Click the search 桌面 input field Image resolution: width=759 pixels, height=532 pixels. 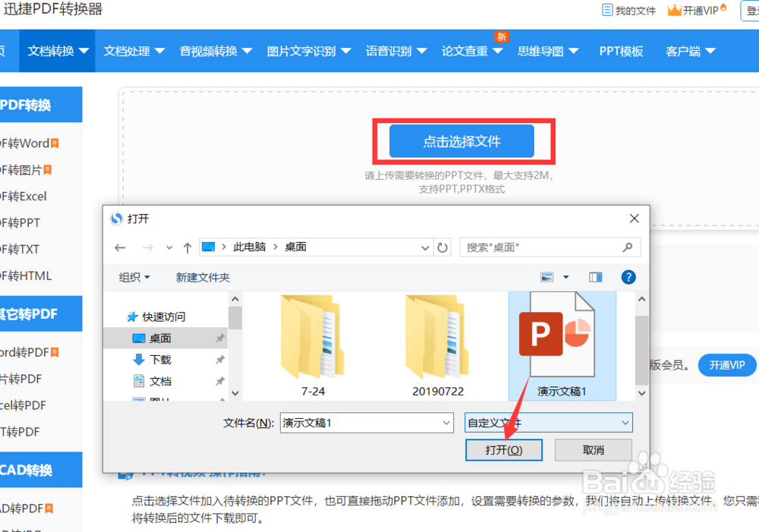click(550, 247)
